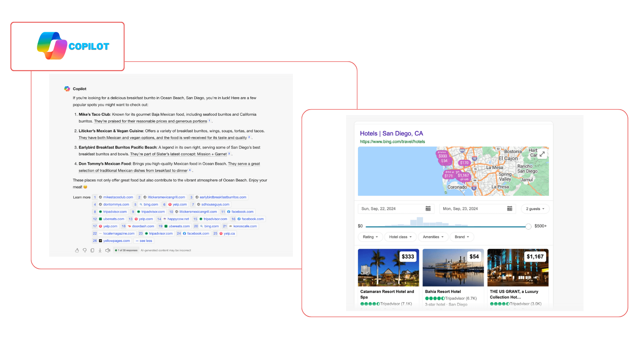Expand the hotels map to fullscreen

tap(542, 154)
